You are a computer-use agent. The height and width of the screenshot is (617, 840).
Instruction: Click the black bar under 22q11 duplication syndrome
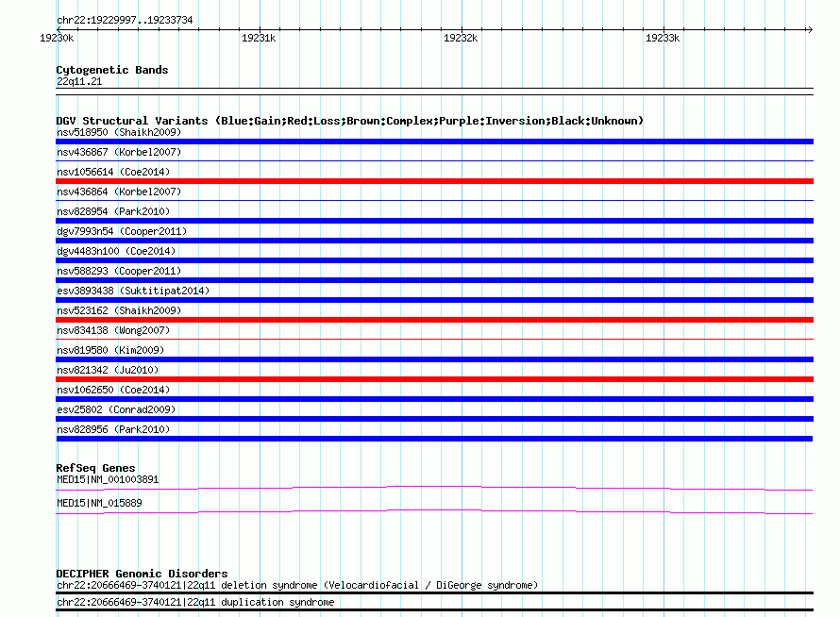point(434,609)
